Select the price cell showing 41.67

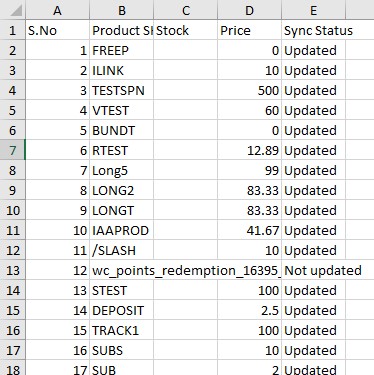tap(249, 230)
